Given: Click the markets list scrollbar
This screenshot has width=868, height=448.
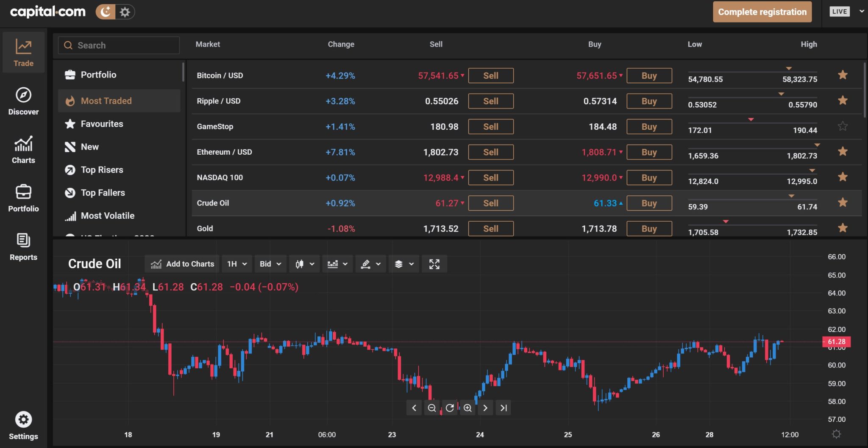Looking at the screenshot, I should [x=865, y=90].
